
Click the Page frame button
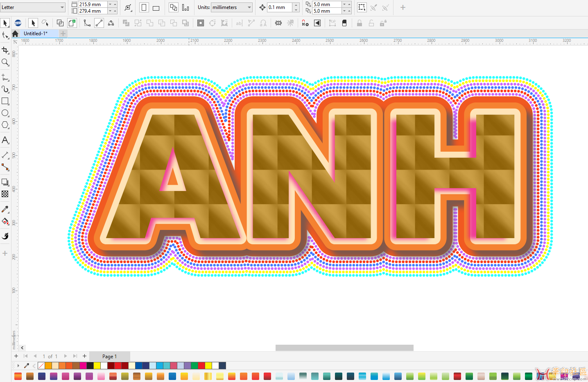pyautogui.click(x=201, y=23)
